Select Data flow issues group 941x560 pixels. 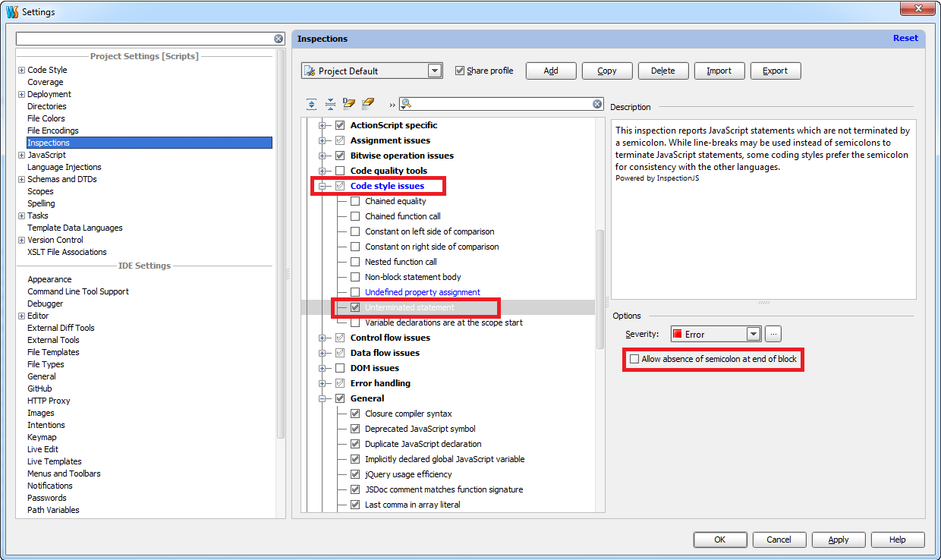click(385, 353)
